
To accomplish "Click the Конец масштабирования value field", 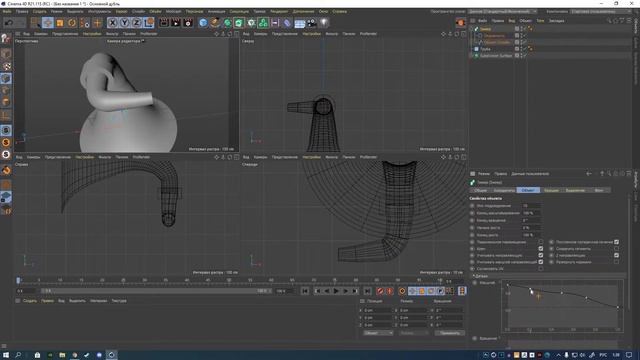I will [x=531, y=213].
